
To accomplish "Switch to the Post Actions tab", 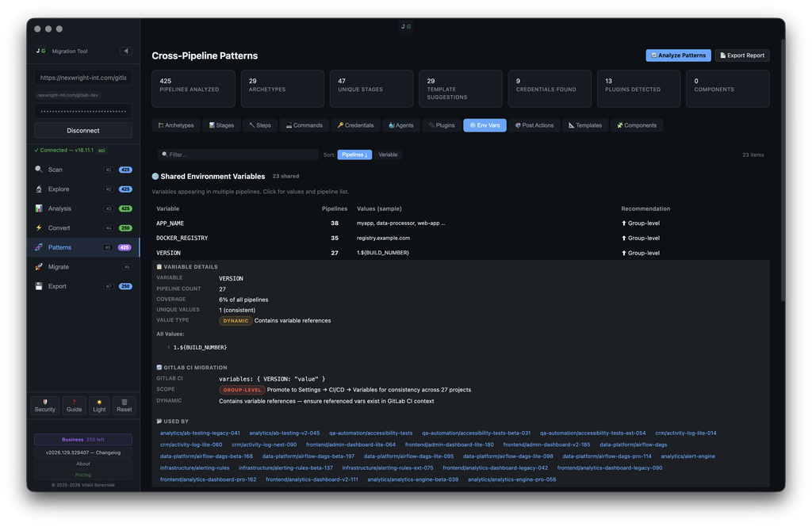I will click(x=534, y=125).
